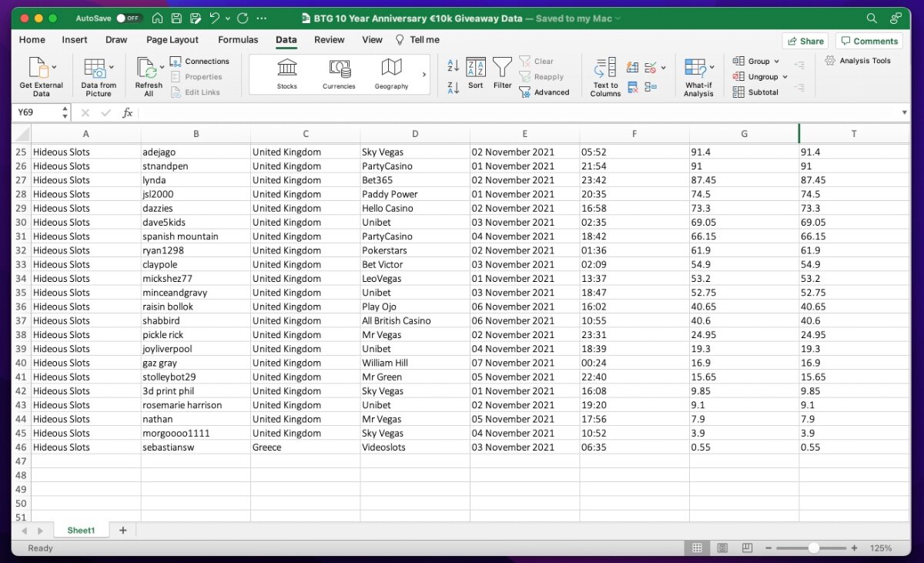Open the Home ribbon tab
924x563 pixels.
[32, 40]
